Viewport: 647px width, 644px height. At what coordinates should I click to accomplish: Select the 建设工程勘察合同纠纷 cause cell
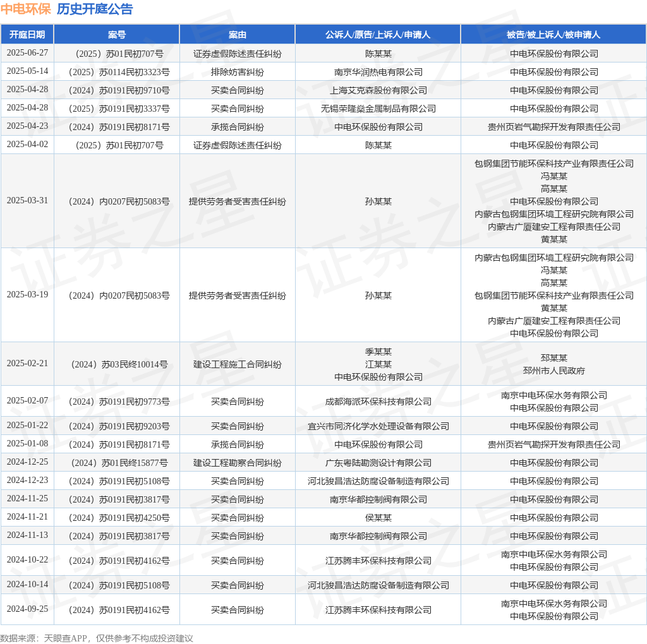click(x=238, y=463)
